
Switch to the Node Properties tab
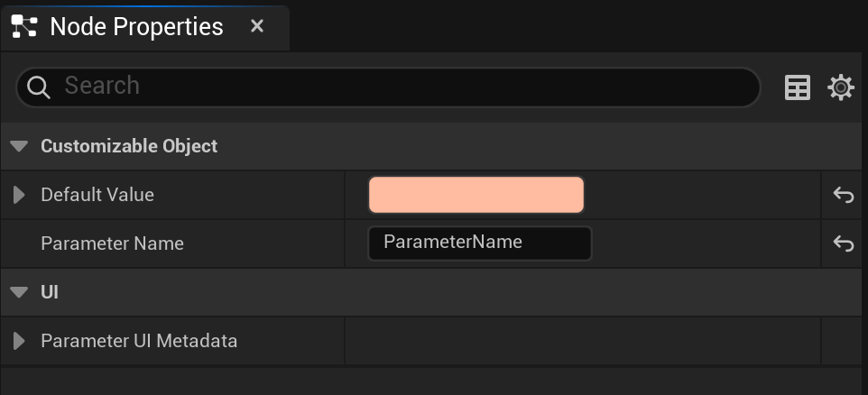click(x=136, y=26)
